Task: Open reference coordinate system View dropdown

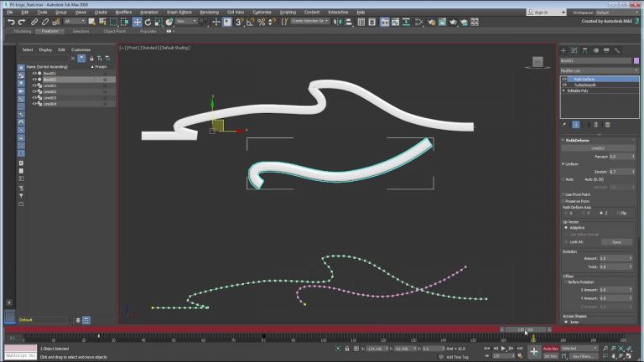Action: [187, 21]
